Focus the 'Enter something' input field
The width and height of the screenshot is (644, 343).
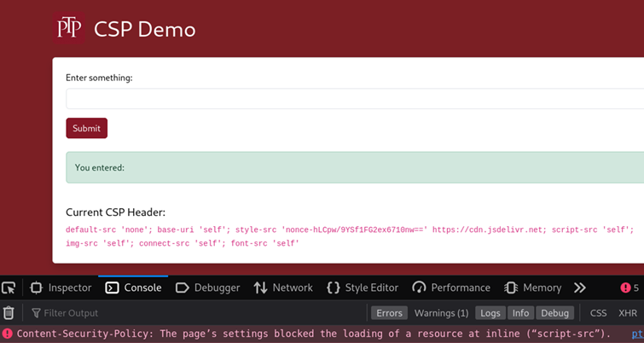click(x=355, y=99)
